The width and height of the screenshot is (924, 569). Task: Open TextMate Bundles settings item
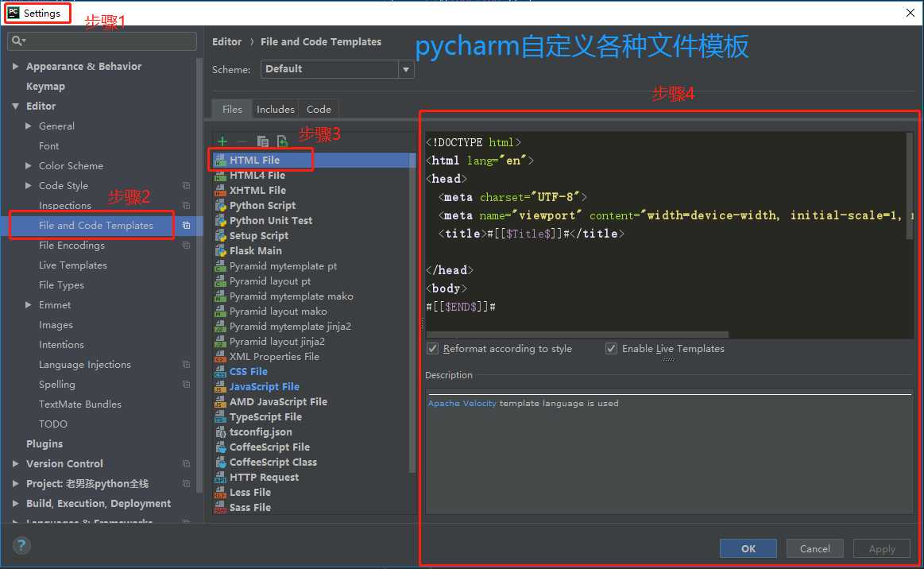coord(80,404)
